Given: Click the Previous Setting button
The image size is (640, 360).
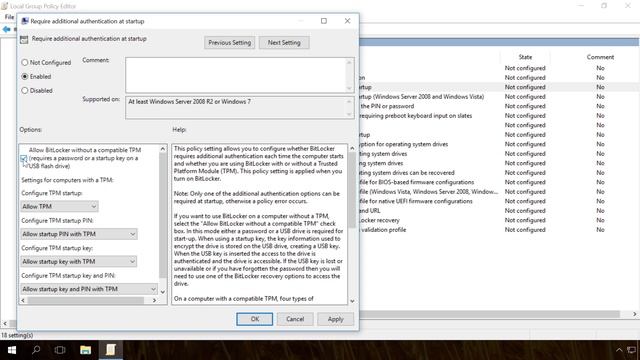Looking at the screenshot, I should (230, 42).
